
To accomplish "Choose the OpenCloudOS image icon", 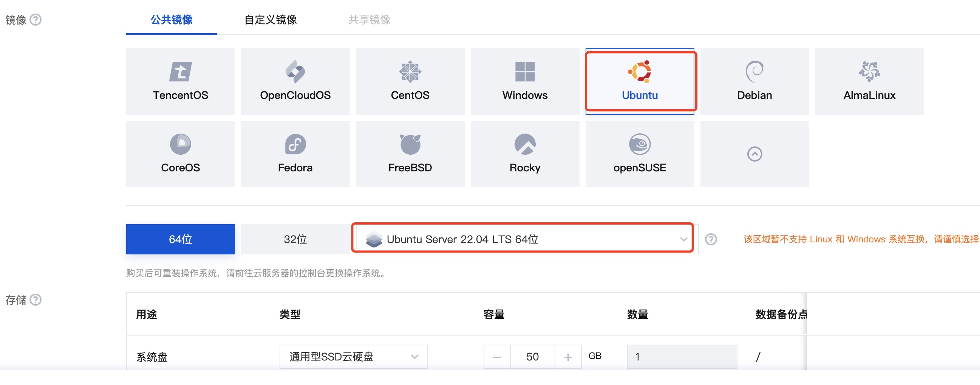I will click(x=295, y=71).
